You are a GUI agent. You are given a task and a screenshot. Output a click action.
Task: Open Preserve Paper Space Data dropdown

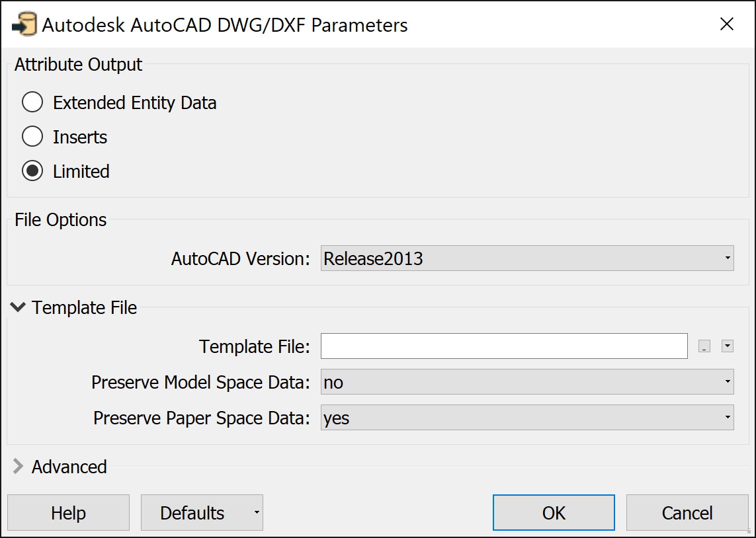click(527, 418)
